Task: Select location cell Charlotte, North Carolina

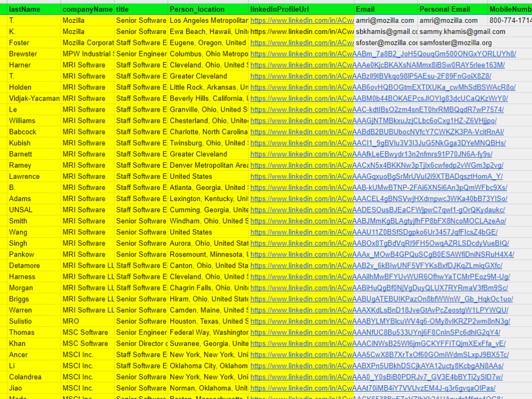Action: click(209, 132)
